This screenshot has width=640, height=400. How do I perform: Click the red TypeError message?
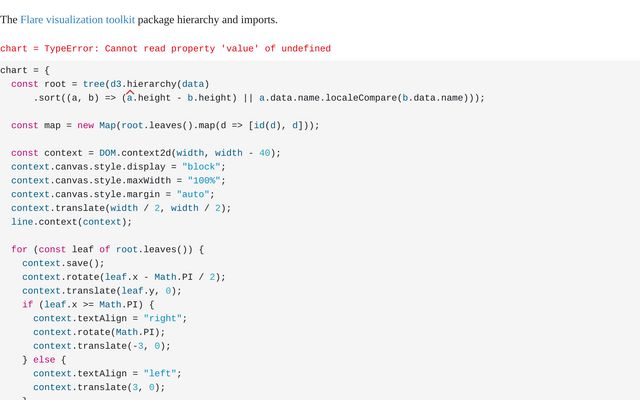165,48
